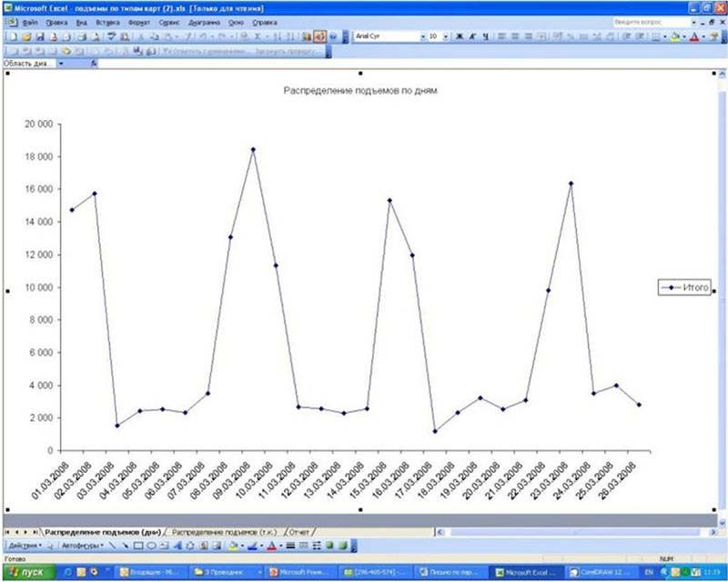Open the Автофигуры drawing menu
The width and height of the screenshot is (728, 582).
pos(80,546)
